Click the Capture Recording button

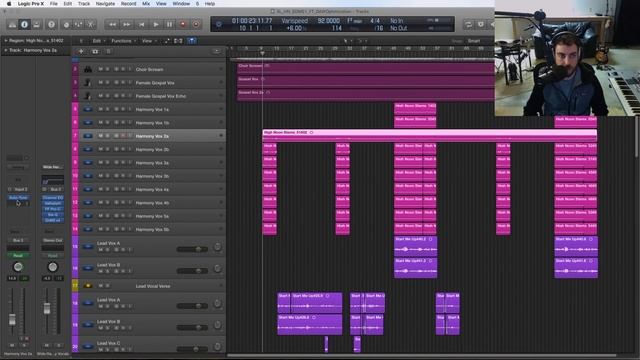pos(196,24)
